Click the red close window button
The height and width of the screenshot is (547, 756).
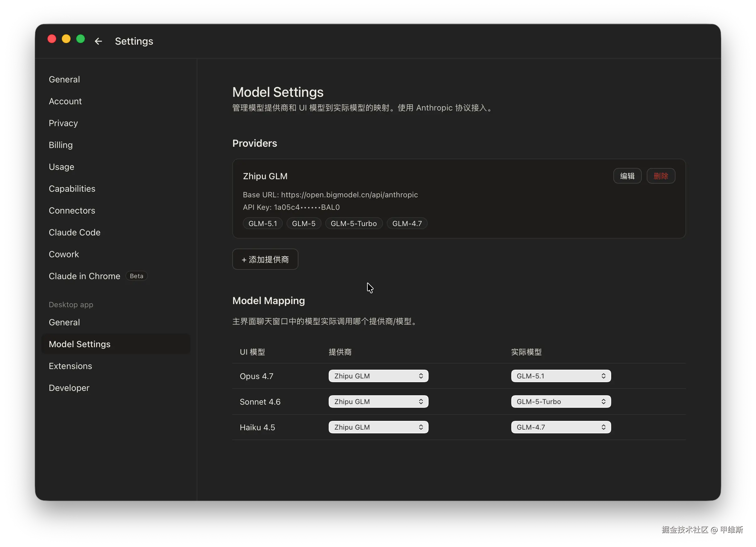point(52,39)
